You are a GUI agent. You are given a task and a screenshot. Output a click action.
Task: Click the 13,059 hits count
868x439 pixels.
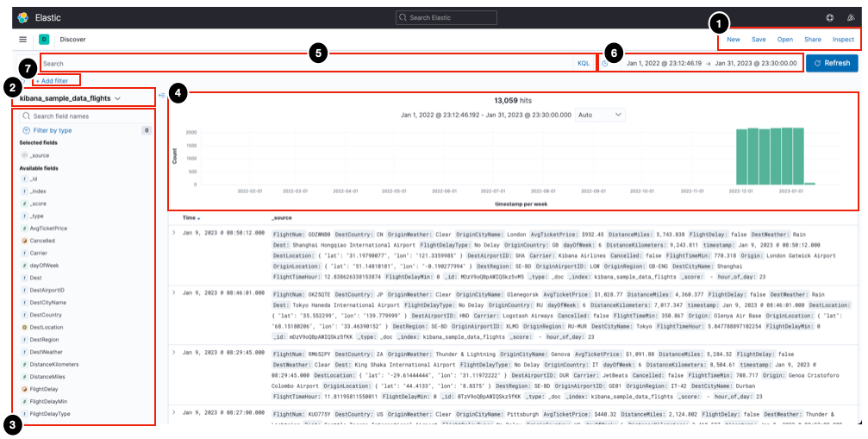[513, 101]
